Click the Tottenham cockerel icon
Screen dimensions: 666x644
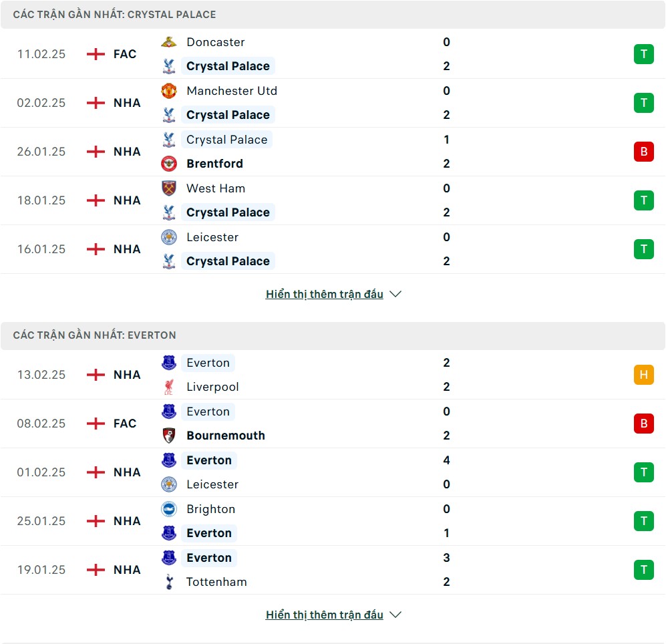[169, 582]
